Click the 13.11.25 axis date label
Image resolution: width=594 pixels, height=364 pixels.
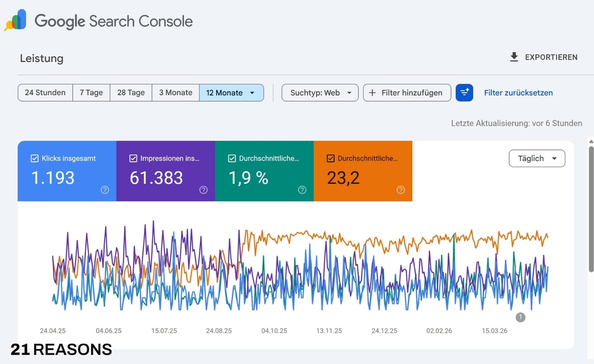point(329,331)
